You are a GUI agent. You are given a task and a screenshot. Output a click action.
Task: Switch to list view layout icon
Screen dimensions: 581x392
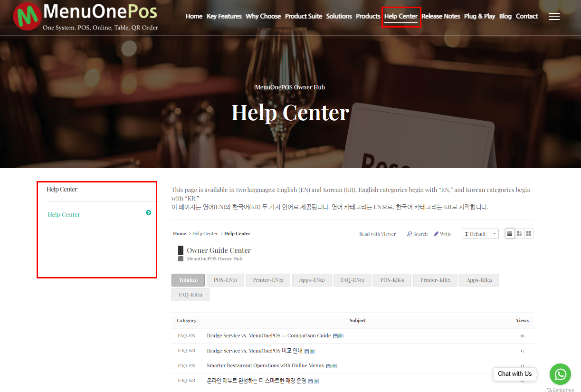click(510, 233)
